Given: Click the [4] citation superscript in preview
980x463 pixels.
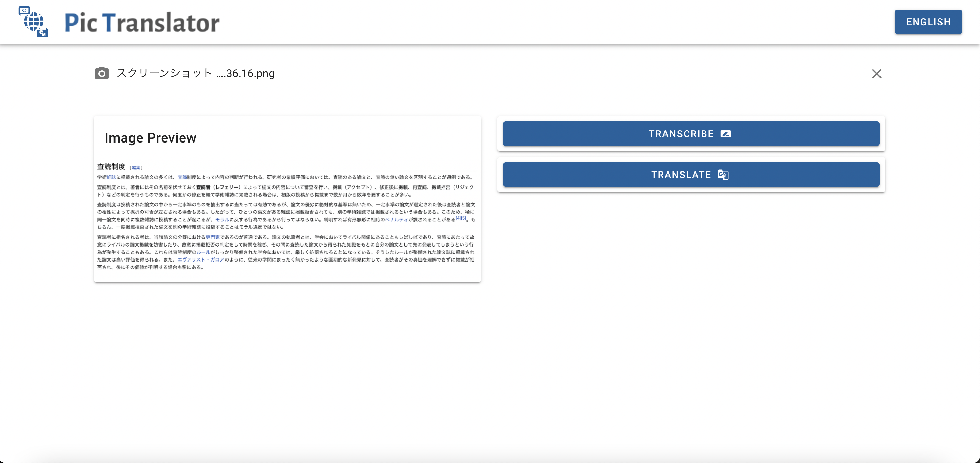Looking at the screenshot, I should pyautogui.click(x=458, y=218).
